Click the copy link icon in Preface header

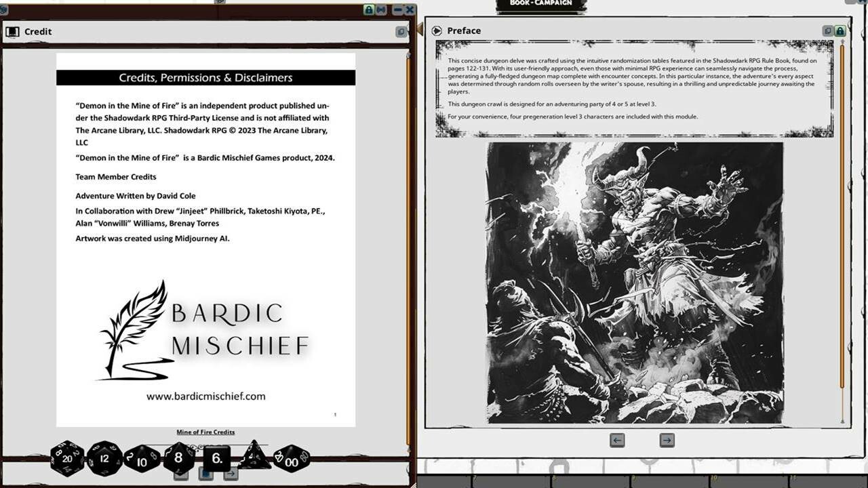point(827,30)
